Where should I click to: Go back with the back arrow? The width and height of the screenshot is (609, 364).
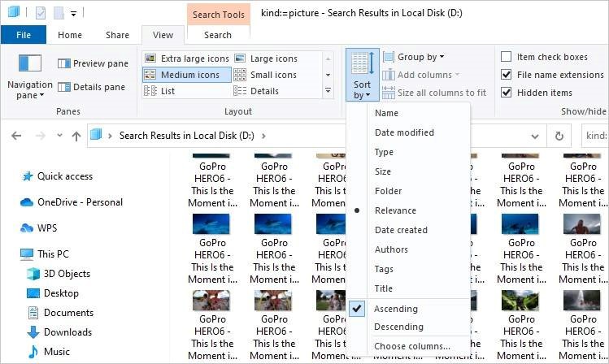click(16, 136)
